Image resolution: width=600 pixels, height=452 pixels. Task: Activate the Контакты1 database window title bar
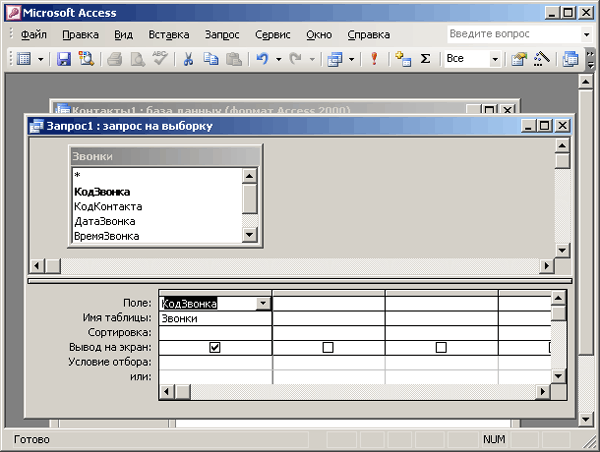260,109
